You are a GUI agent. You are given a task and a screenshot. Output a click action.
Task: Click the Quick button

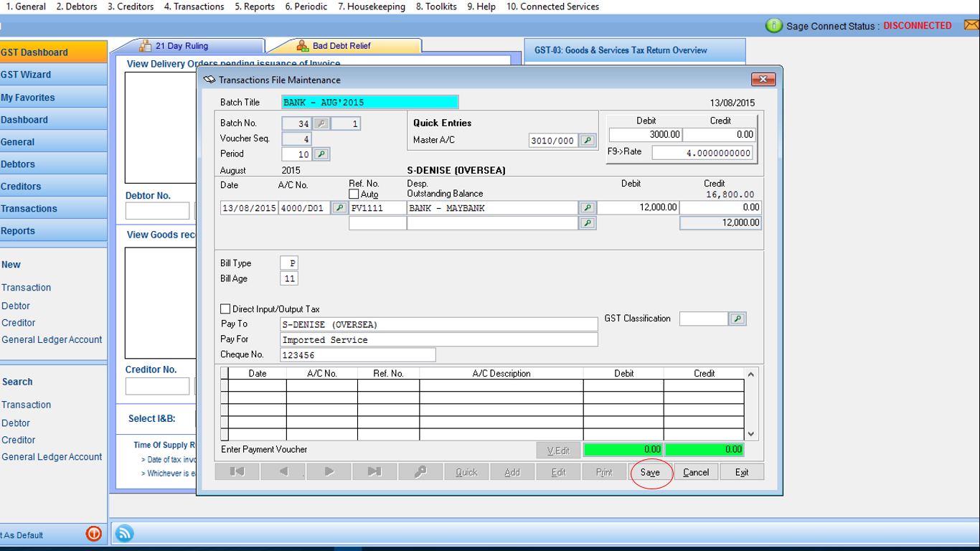(x=466, y=472)
